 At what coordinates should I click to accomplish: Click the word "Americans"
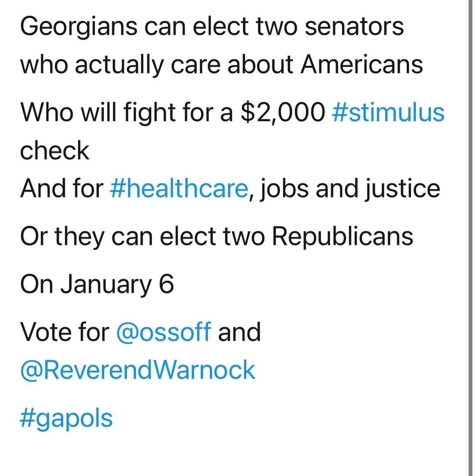click(361, 64)
